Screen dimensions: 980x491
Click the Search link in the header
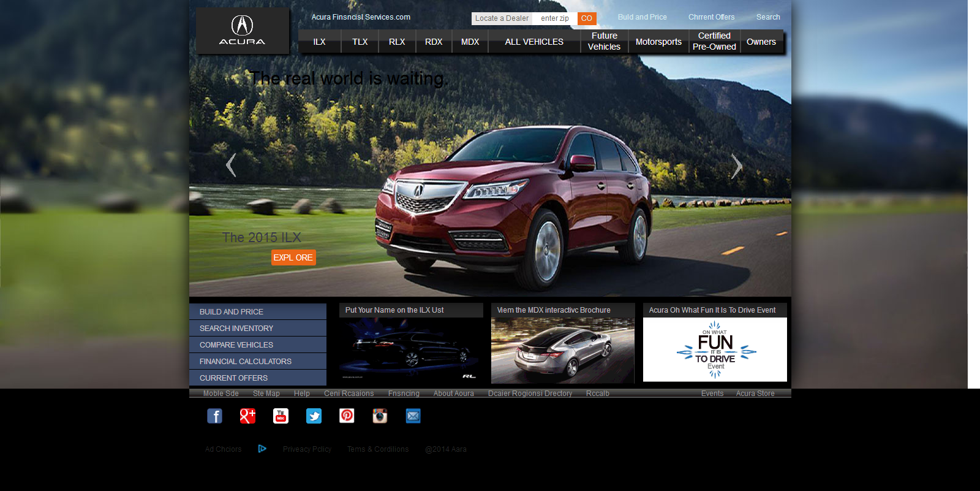pos(768,17)
